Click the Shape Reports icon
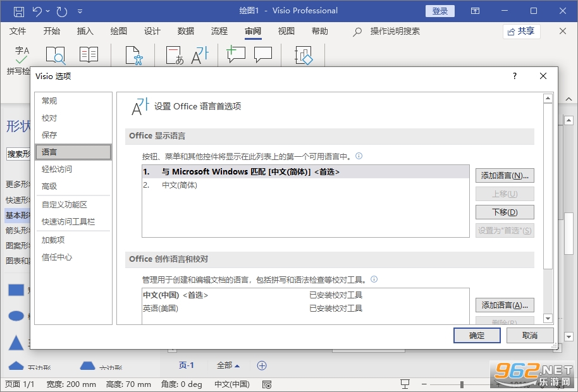Viewport: 578px width, 392px height. pos(304,55)
